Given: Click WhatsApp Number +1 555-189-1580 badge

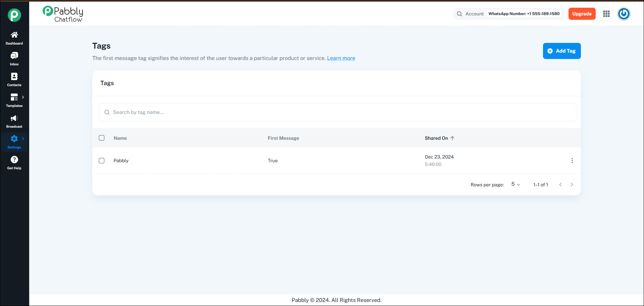Looking at the screenshot, I should click(524, 14).
